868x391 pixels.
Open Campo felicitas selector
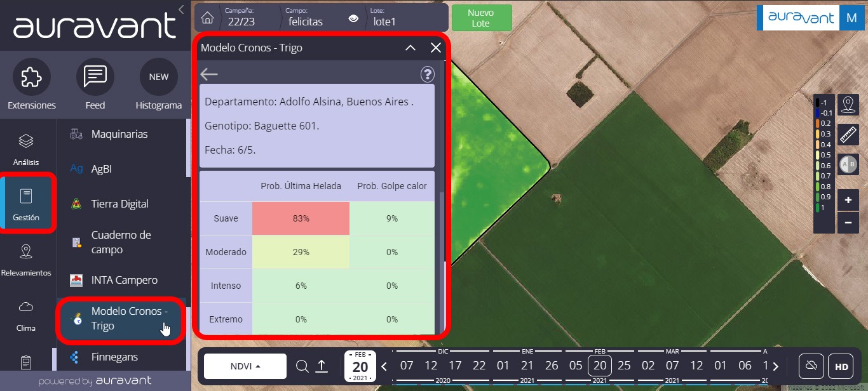tap(306, 17)
